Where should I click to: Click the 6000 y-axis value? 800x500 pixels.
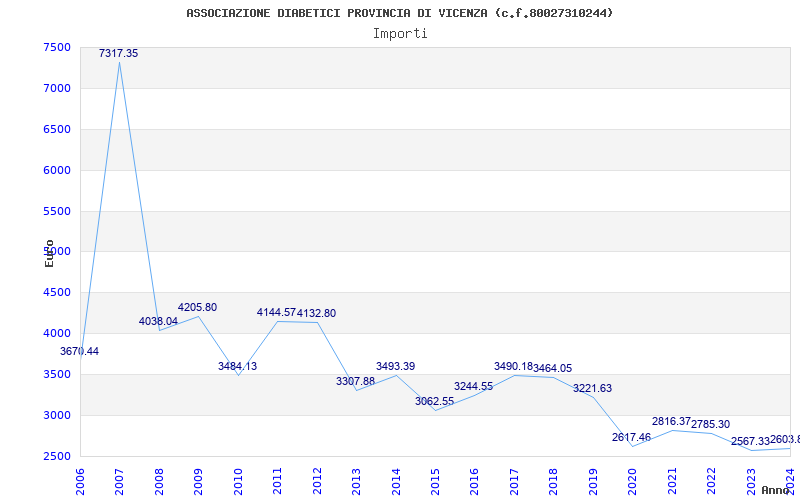point(57,170)
